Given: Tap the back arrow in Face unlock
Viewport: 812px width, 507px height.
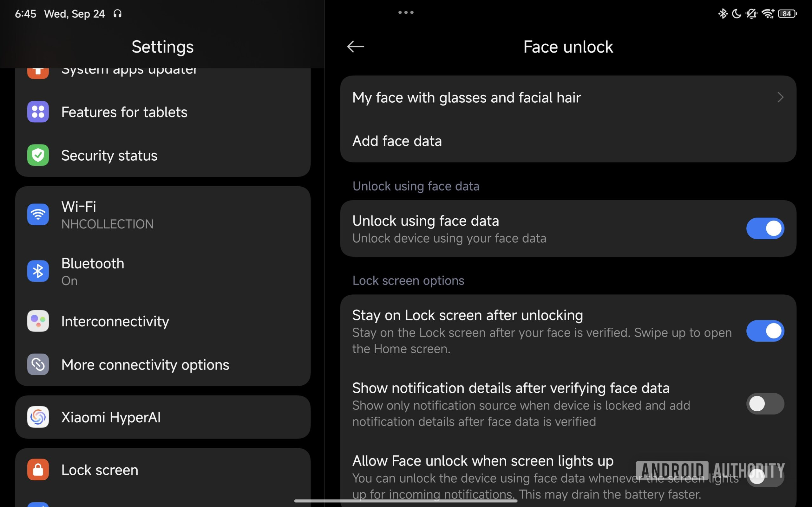Looking at the screenshot, I should pos(355,47).
